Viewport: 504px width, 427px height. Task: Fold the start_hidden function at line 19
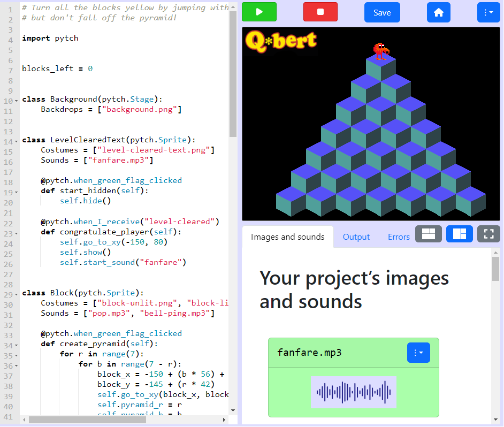[16, 193]
